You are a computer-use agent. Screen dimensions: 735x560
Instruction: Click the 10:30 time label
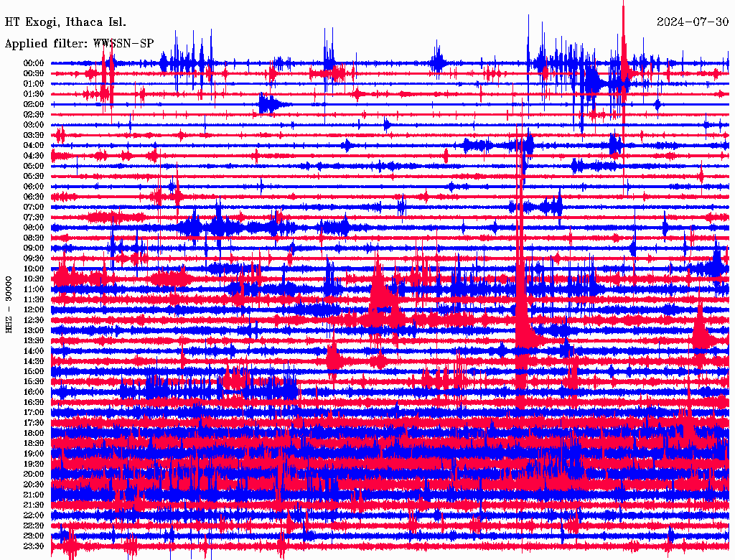coord(34,279)
